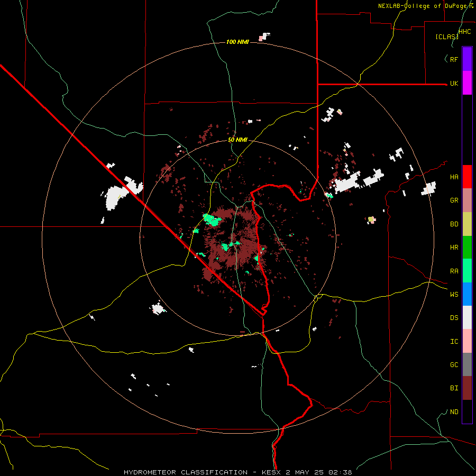The width and height of the screenshot is (476, 476).
Task: Click the HR legend label
Action: [x=454, y=248]
